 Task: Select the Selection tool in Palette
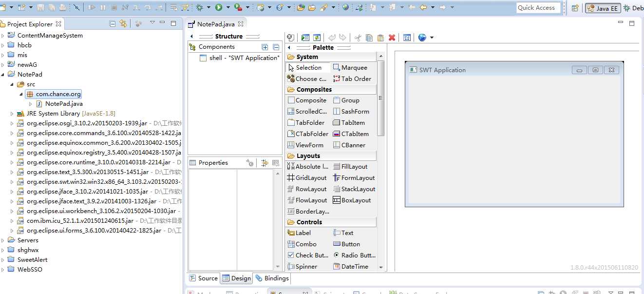pyautogui.click(x=308, y=67)
